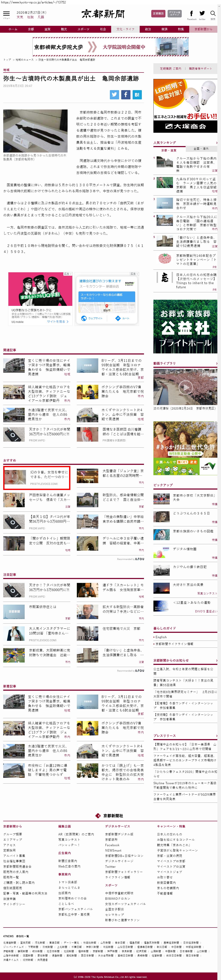Open the 文化・ライフ navigation menu
The width and height of the screenshot is (221, 980).
coord(125,29)
